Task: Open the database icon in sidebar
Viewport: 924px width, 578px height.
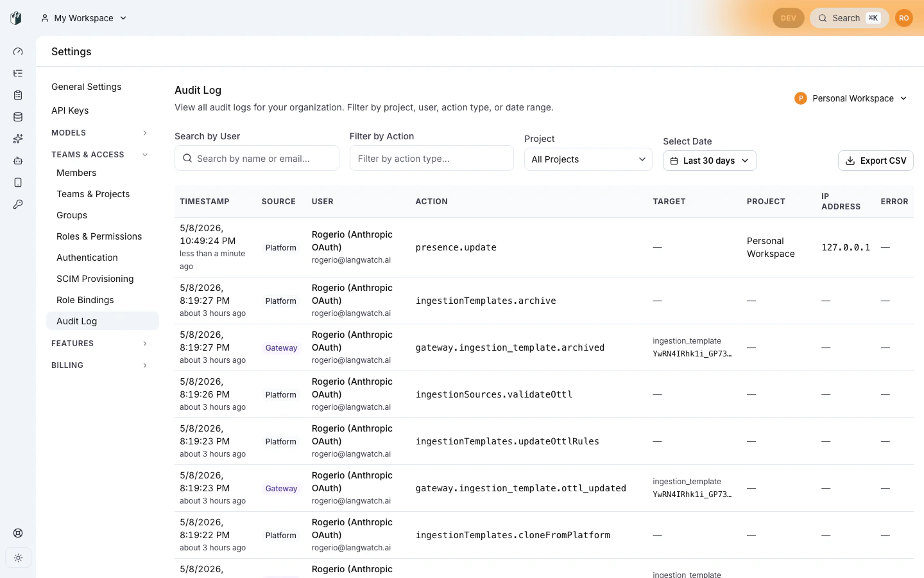Action: coord(18,117)
